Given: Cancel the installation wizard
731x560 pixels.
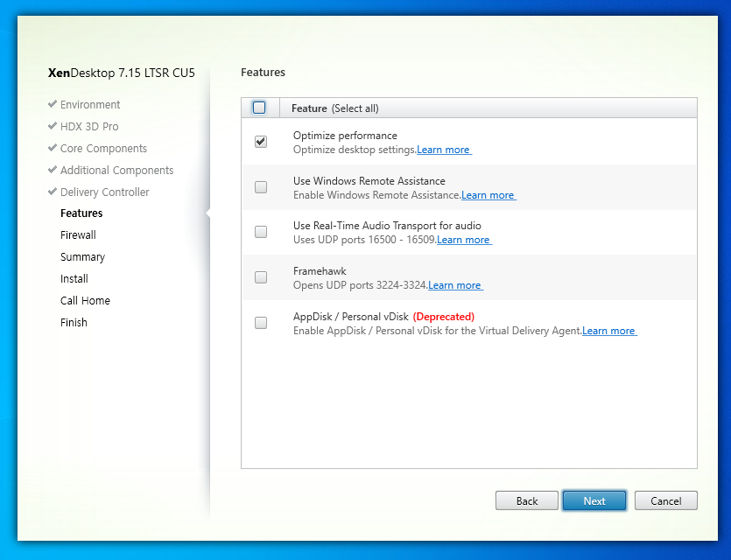Looking at the screenshot, I should click(x=665, y=500).
